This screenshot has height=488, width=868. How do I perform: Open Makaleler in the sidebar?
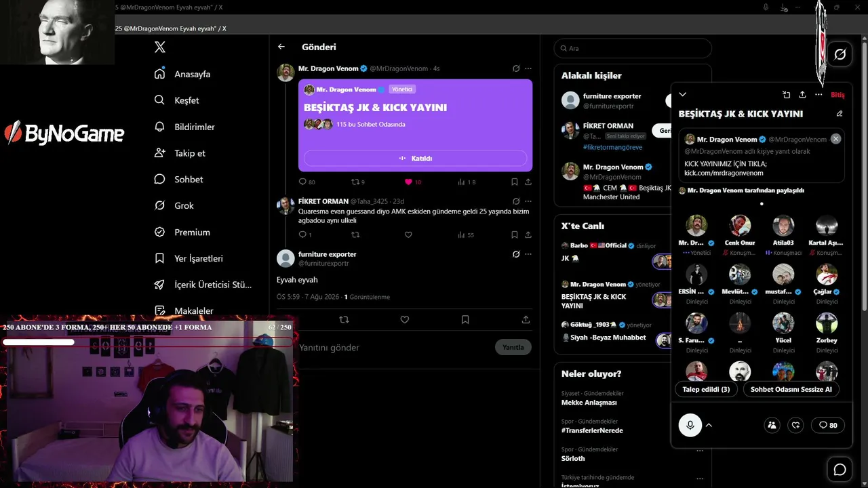pyautogui.click(x=184, y=311)
